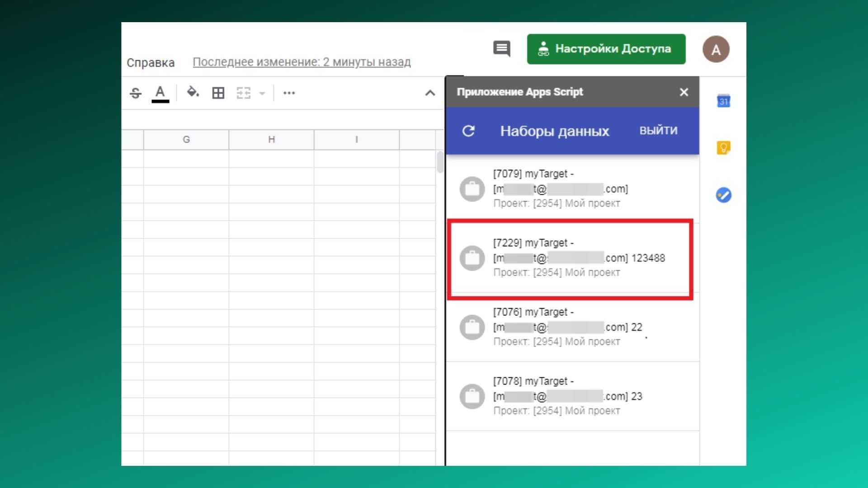The height and width of the screenshot is (488, 868).
Task: Click the briefcase icon for dataset [7079]
Action: pyautogui.click(x=472, y=189)
